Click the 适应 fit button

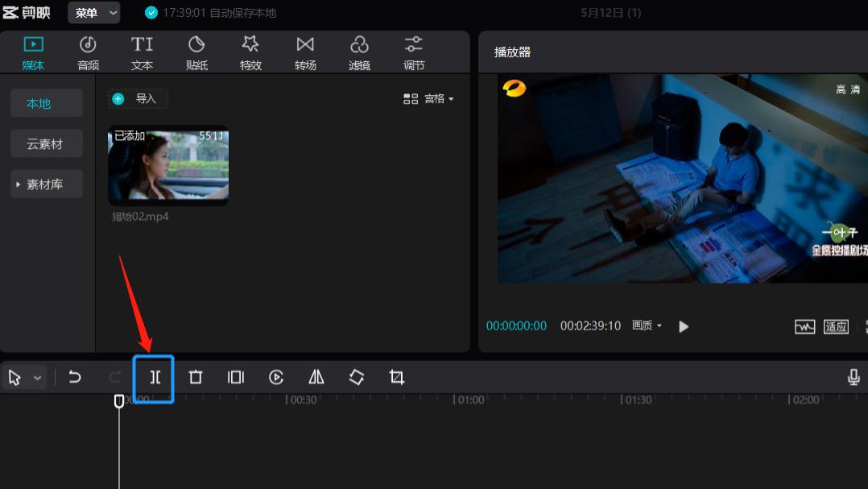(x=836, y=327)
